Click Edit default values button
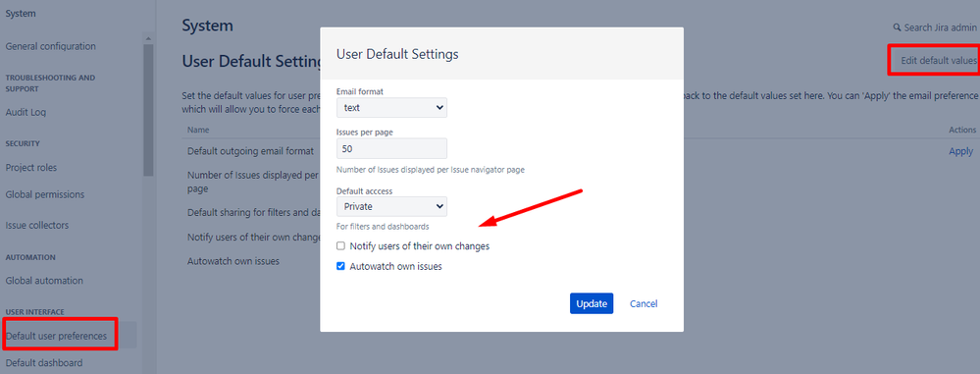 (938, 61)
